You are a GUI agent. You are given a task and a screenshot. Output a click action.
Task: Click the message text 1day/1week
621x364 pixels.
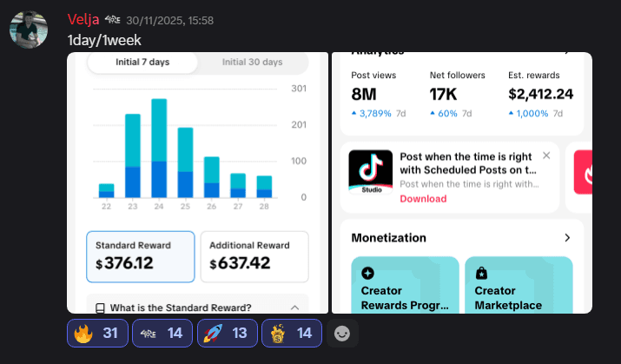pyautogui.click(x=104, y=40)
